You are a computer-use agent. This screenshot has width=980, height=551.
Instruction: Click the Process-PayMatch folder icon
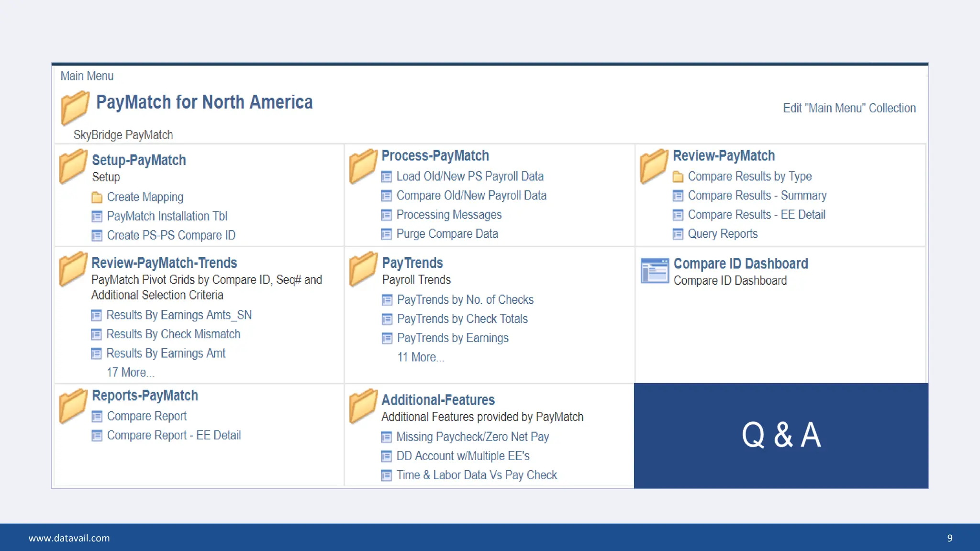tap(363, 166)
